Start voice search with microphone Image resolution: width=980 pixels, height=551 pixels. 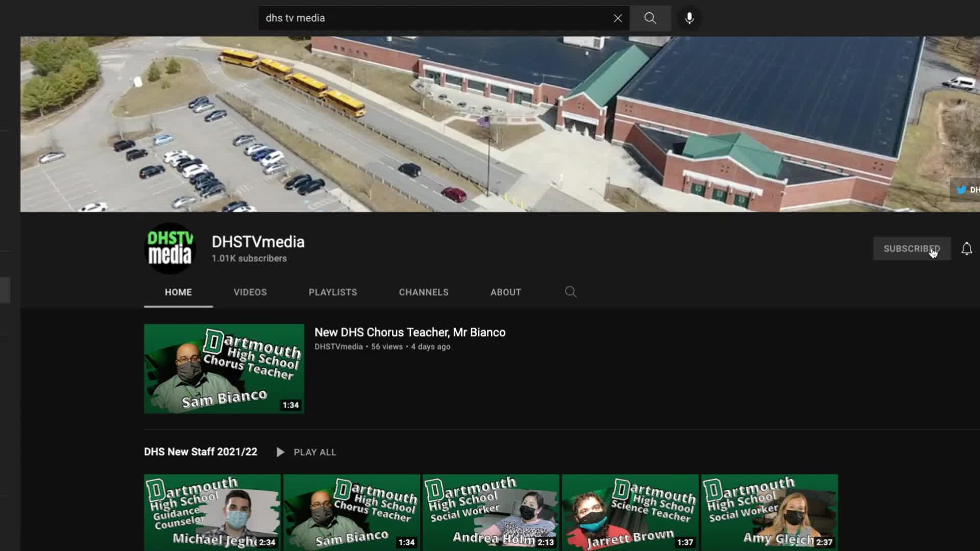click(689, 18)
